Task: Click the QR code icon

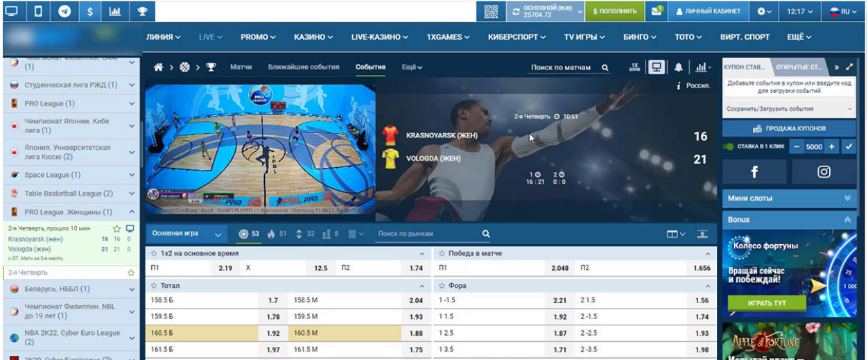Action: point(491,11)
